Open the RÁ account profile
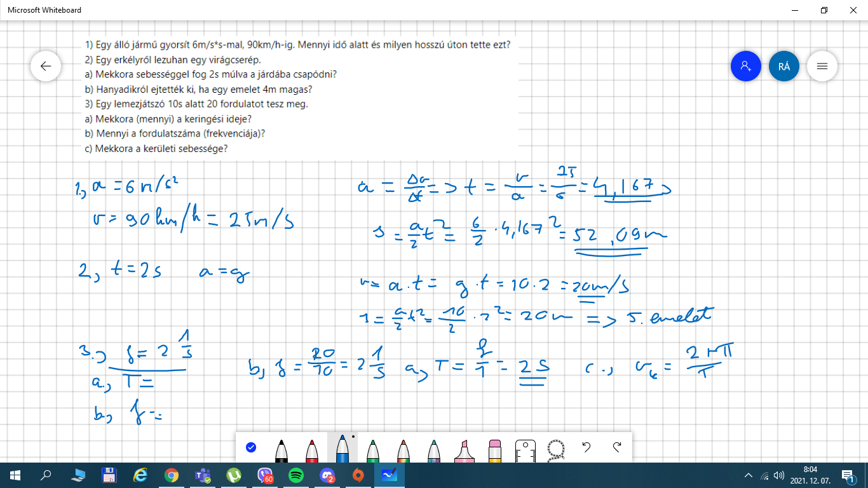The width and height of the screenshot is (868, 488). click(784, 66)
